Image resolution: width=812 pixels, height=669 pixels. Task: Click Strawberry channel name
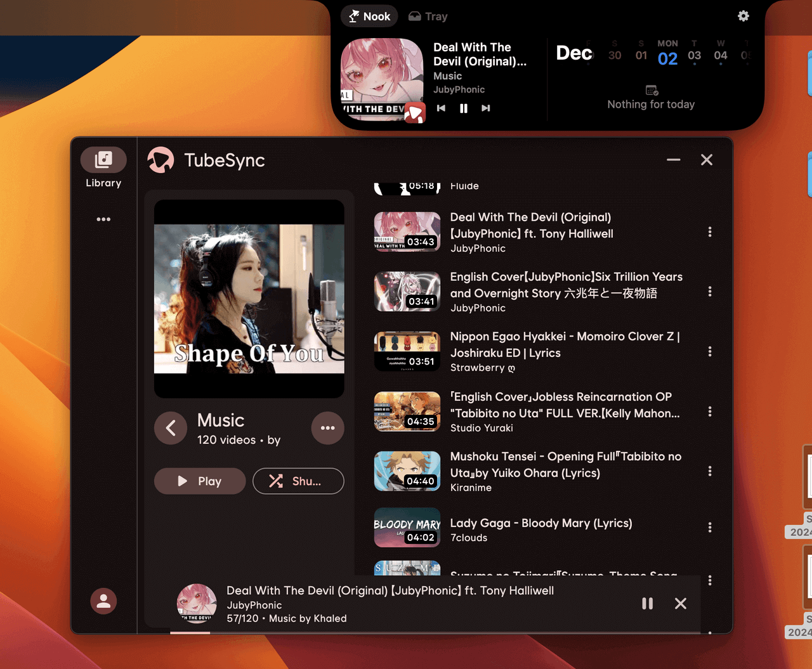(x=482, y=368)
